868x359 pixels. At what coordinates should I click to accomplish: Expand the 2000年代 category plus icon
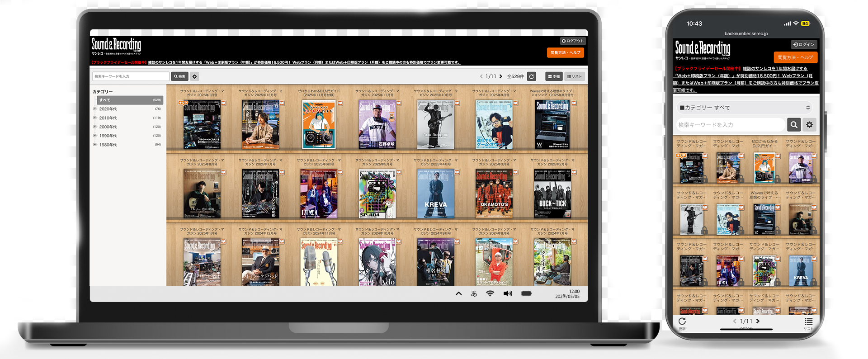[x=95, y=127]
